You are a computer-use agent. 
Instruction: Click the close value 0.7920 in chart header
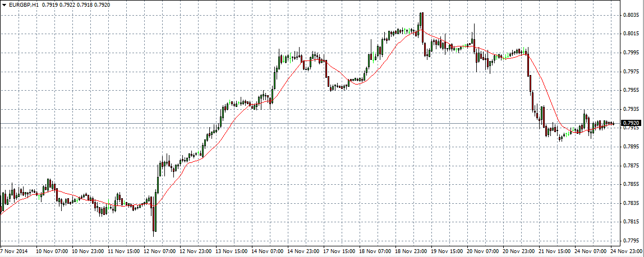pyautogui.click(x=101, y=4)
